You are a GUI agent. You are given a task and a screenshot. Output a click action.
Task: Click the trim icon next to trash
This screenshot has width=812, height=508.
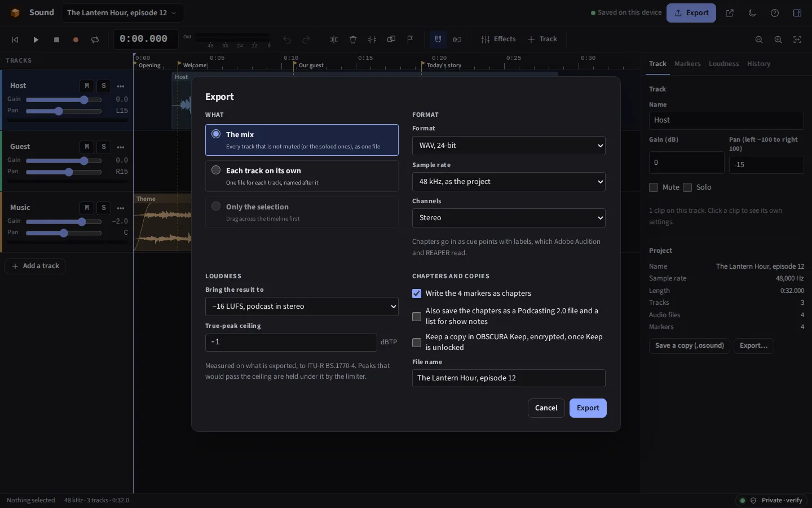[x=372, y=40]
